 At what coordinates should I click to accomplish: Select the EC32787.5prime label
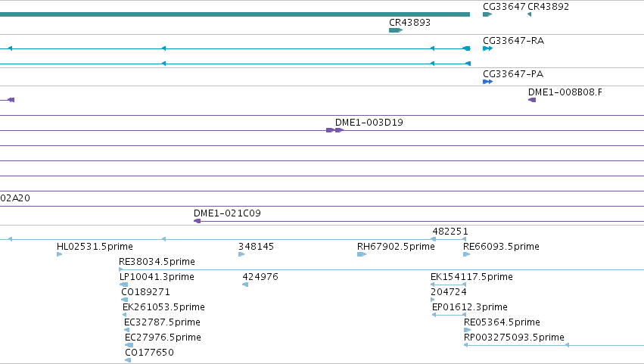(162, 322)
